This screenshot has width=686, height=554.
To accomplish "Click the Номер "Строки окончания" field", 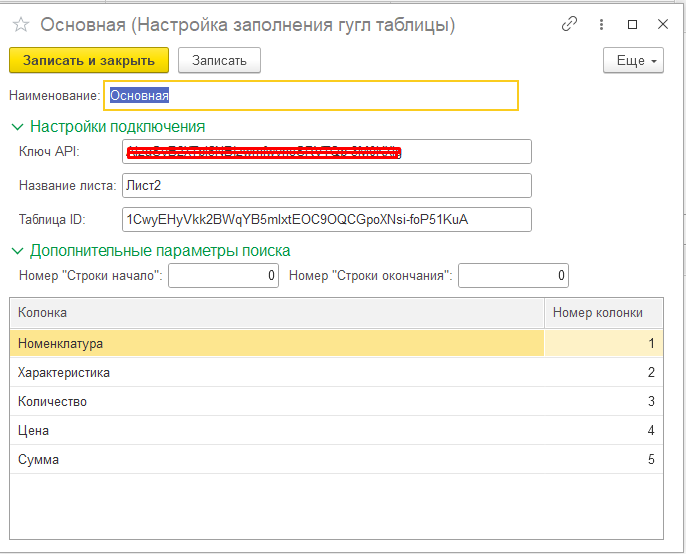I will coord(513,275).
